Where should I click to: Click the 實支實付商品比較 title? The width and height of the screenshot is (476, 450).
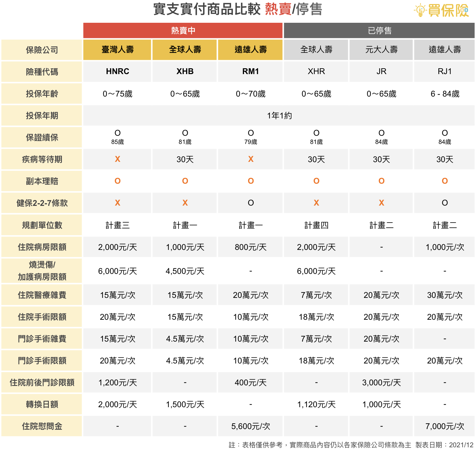207,9
